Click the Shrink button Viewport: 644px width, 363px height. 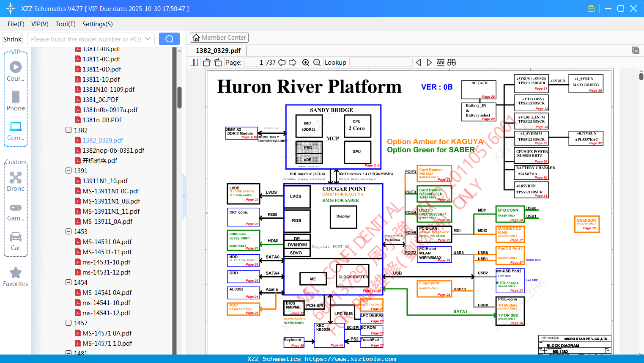point(12,39)
